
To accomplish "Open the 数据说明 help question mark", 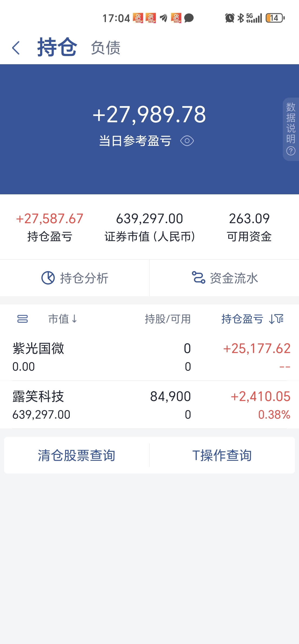I will tap(291, 151).
